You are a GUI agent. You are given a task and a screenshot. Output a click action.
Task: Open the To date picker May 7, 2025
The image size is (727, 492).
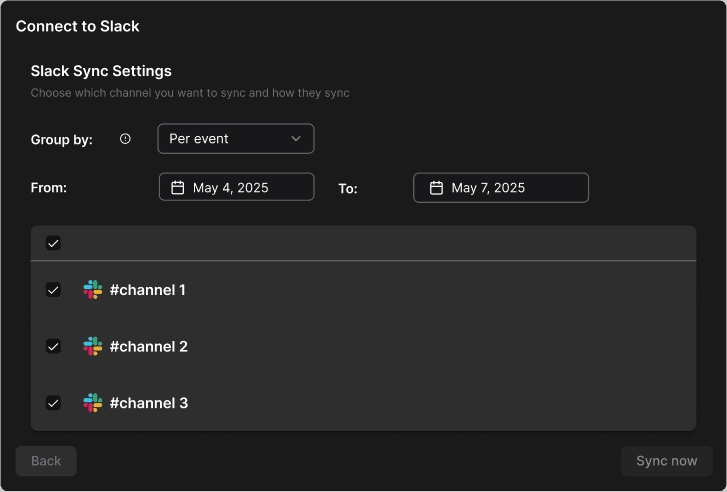(x=501, y=188)
